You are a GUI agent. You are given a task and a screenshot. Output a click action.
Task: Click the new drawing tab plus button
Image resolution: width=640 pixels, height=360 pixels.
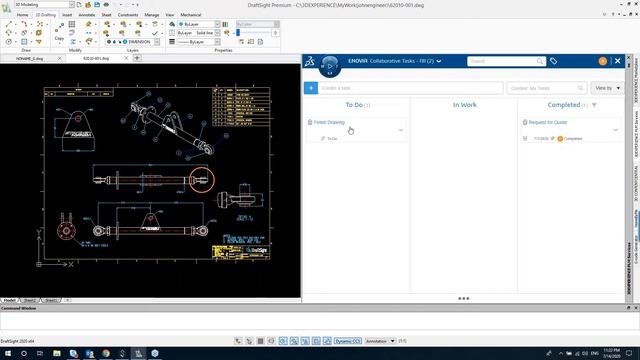pyautogui.click(x=137, y=58)
